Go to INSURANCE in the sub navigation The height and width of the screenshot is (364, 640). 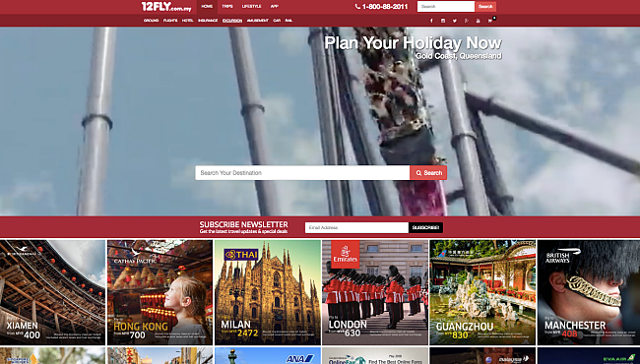pyautogui.click(x=208, y=21)
